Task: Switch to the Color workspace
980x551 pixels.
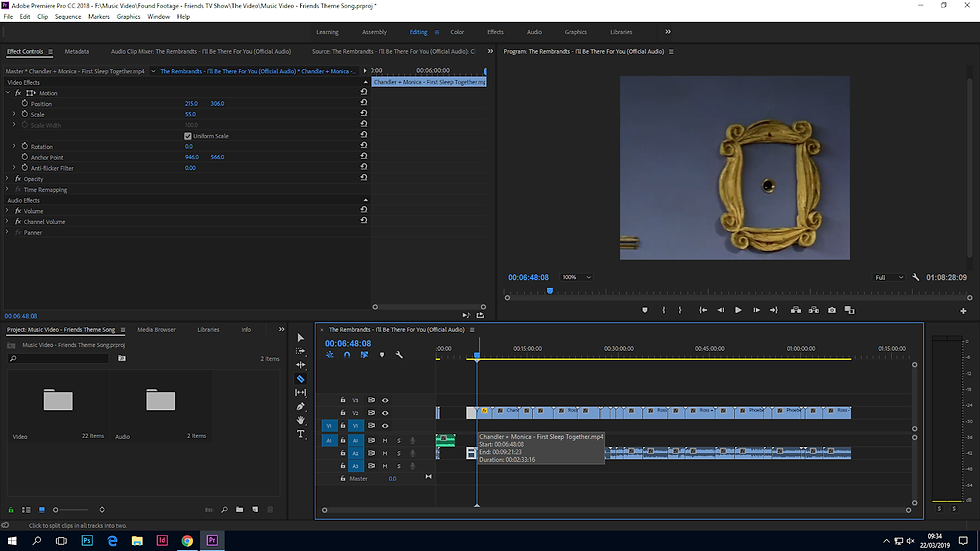Action: (458, 32)
